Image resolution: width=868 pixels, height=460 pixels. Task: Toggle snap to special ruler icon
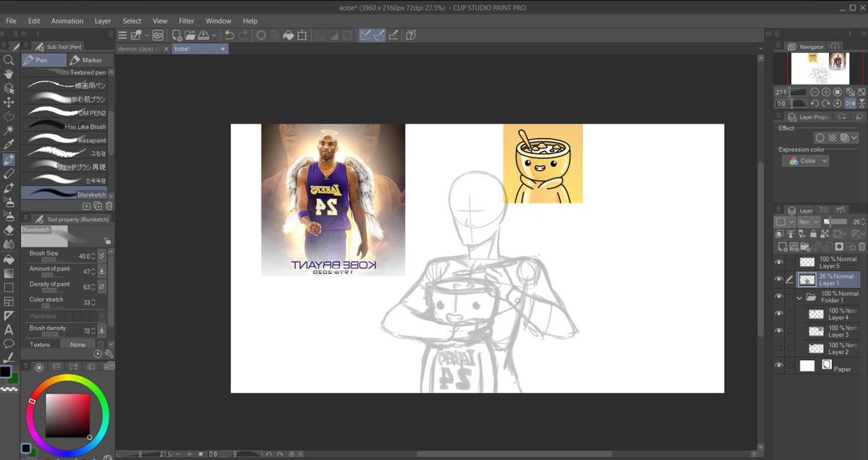(379, 35)
